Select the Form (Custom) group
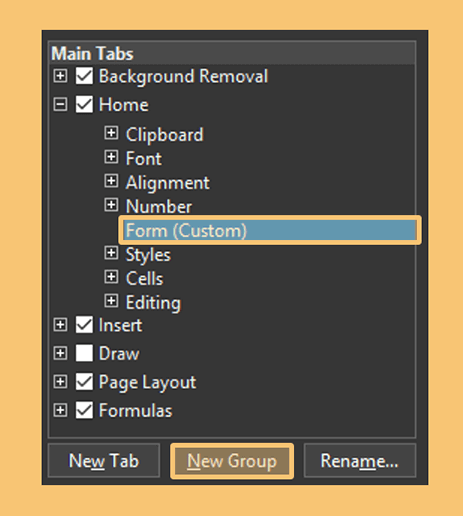 coord(270,230)
